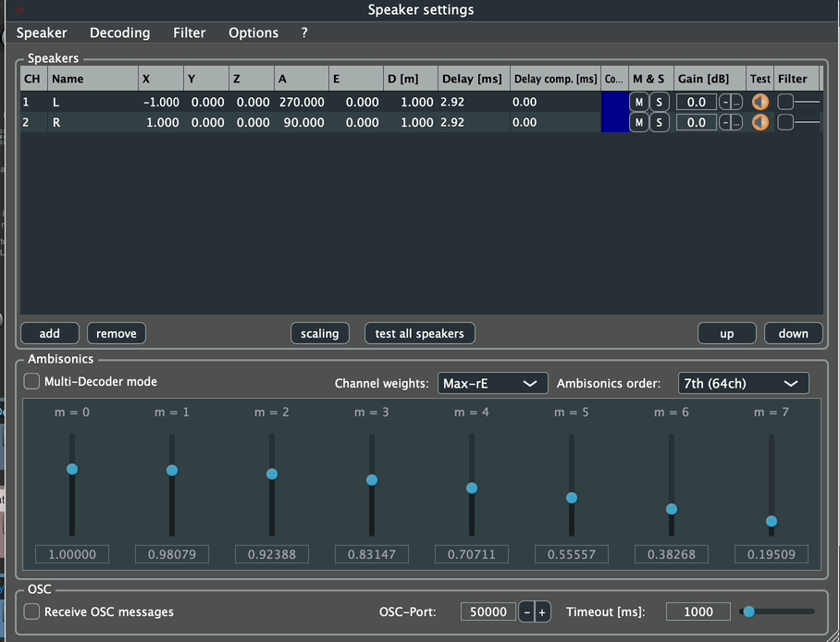Open the Channel weights dropdown

click(492, 382)
